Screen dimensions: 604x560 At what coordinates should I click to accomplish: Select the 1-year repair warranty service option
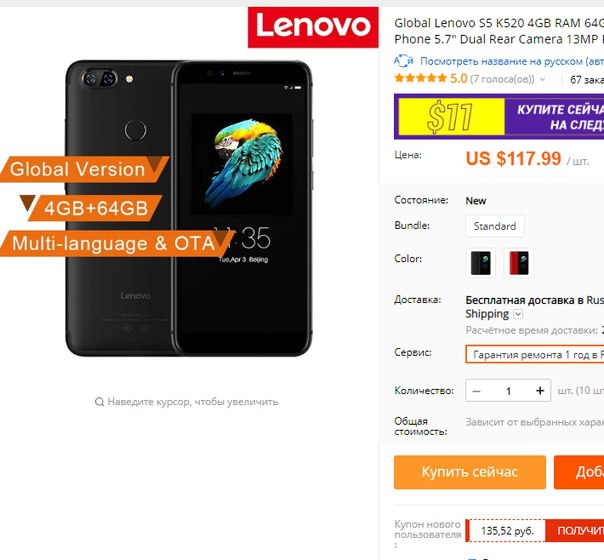(x=535, y=354)
